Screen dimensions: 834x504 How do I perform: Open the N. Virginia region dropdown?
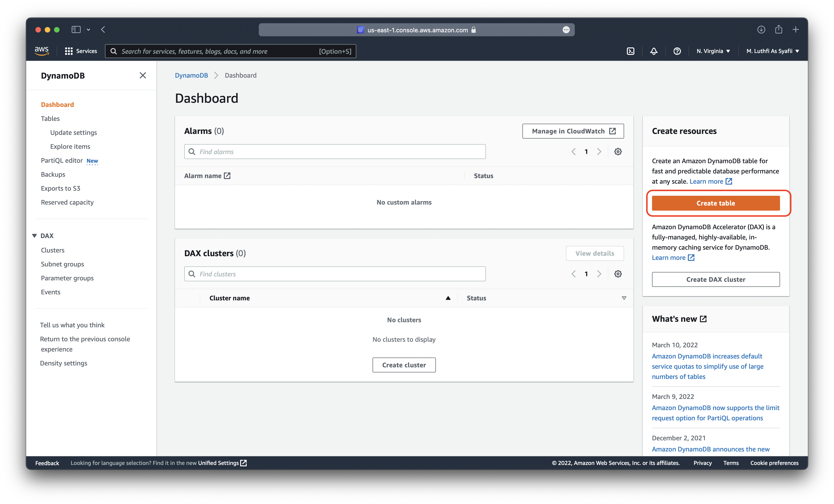(713, 51)
